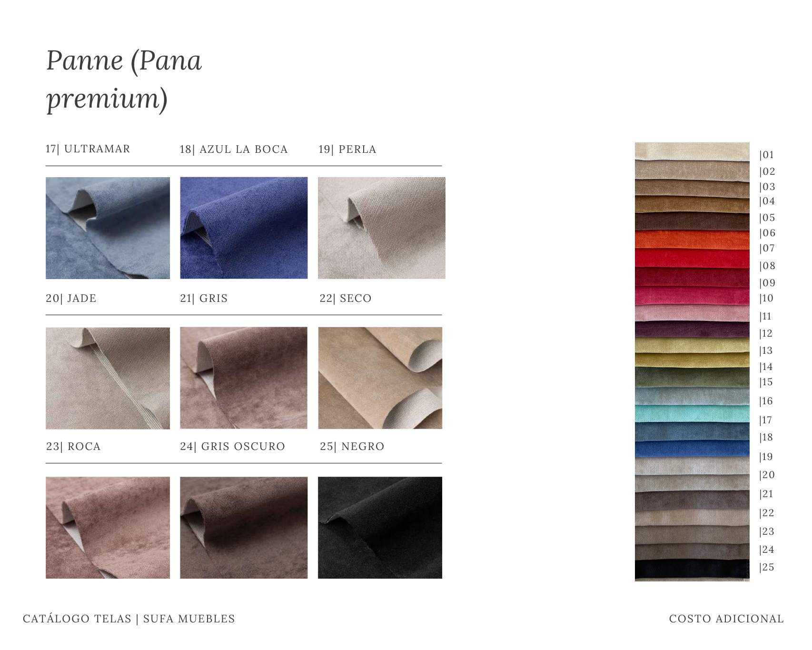Click the Panne (Pana premium) title
Image resolution: width=812 pixels, height=650 pixels.
tap(124, 80)
